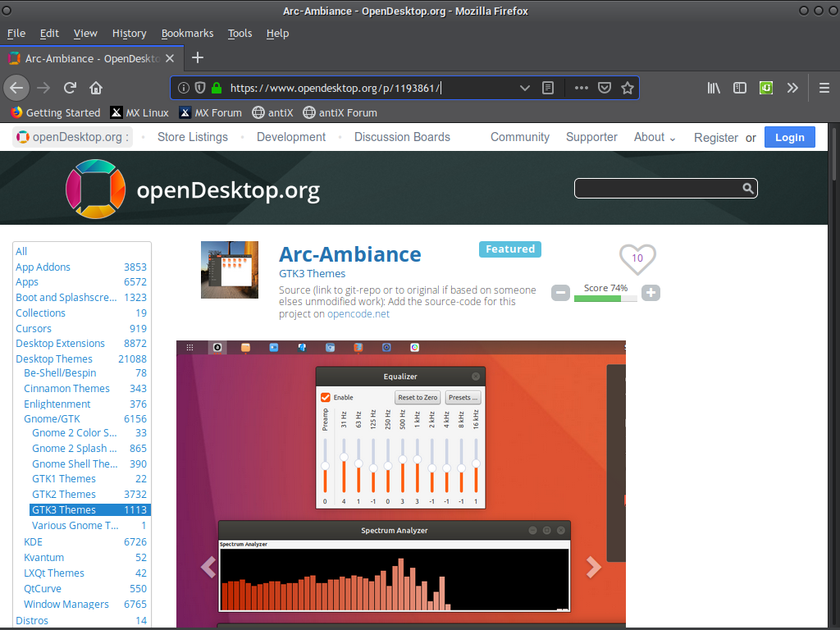Bookmark this page with the star icon

628,88
